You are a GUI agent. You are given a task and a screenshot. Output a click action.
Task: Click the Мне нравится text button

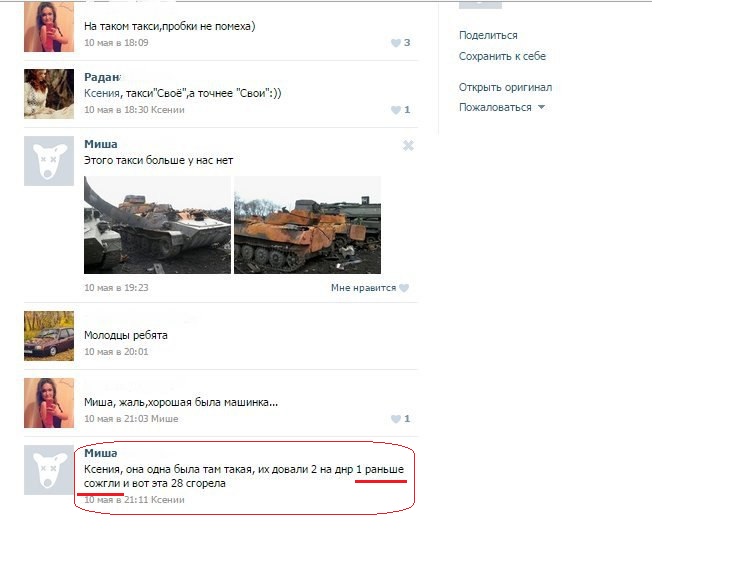[x=363, y=288]
